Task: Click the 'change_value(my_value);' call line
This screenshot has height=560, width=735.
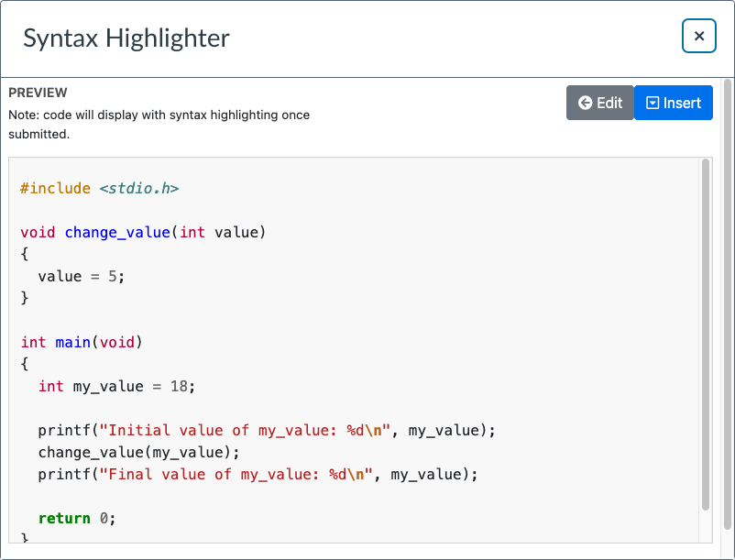Action: tap(138, 452)
